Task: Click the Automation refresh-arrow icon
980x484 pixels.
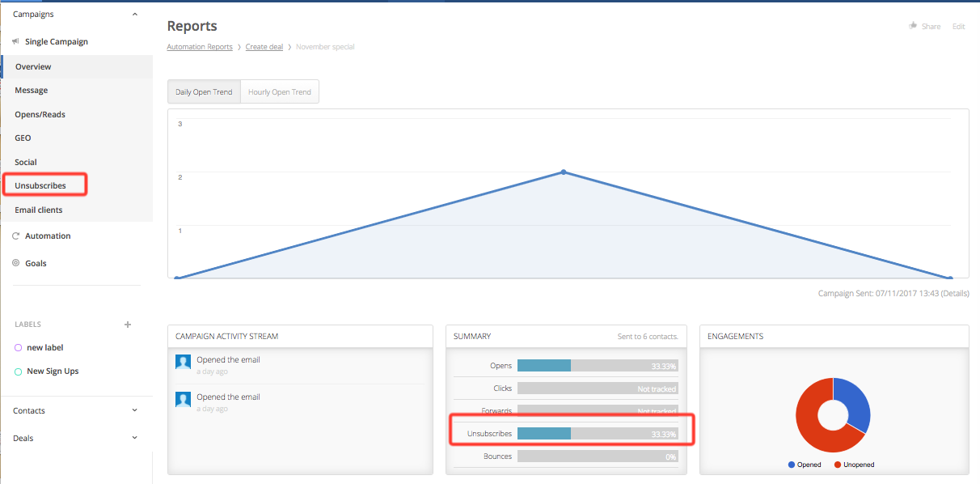Action: pyautogui.click(x=16, y=236)
